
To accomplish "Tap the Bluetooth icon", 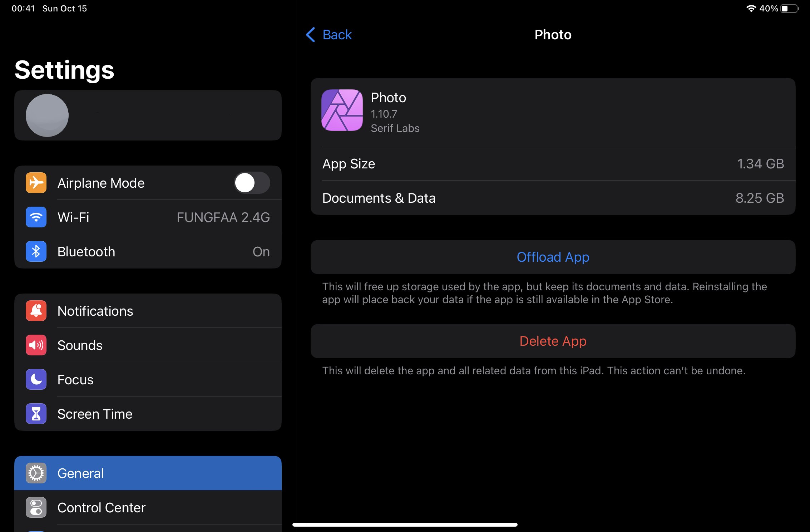I will (x=36, y=251).
